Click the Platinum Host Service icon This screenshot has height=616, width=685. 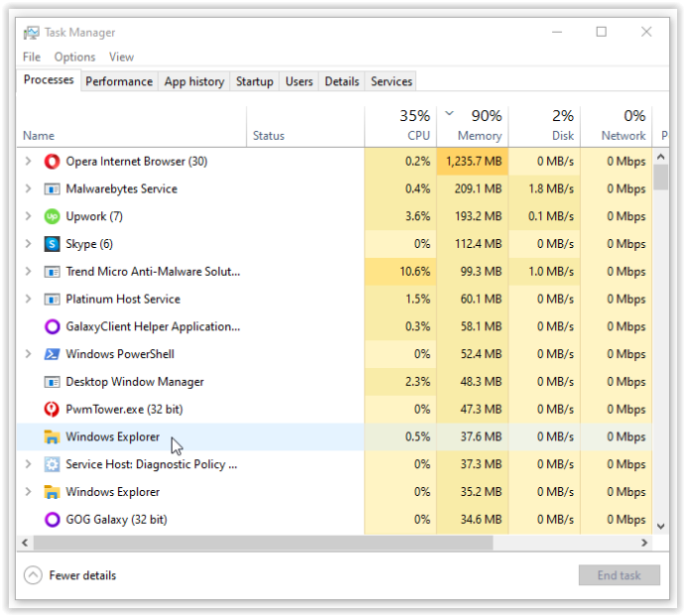pos(52,299)
